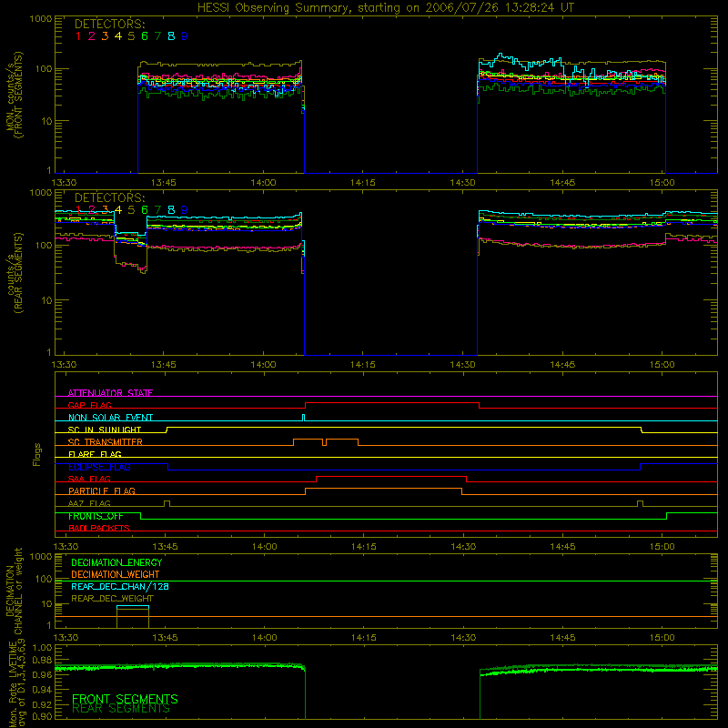Select yellow detector 4 in rear segments legend

pos(118,210)
